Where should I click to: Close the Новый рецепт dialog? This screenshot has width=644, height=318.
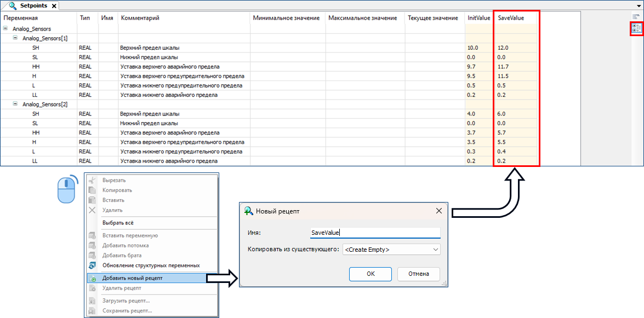pyautogui.click(x=438, y=211)
